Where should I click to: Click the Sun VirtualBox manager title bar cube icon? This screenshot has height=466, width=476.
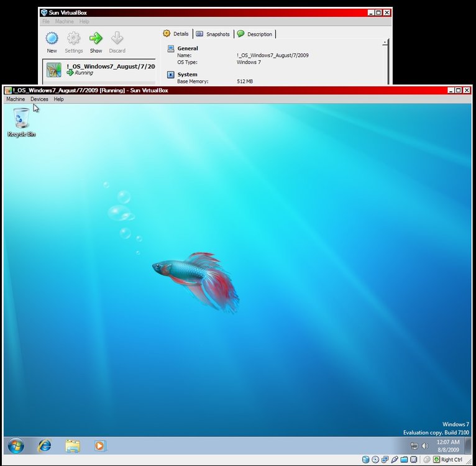(x=44, y=12)
